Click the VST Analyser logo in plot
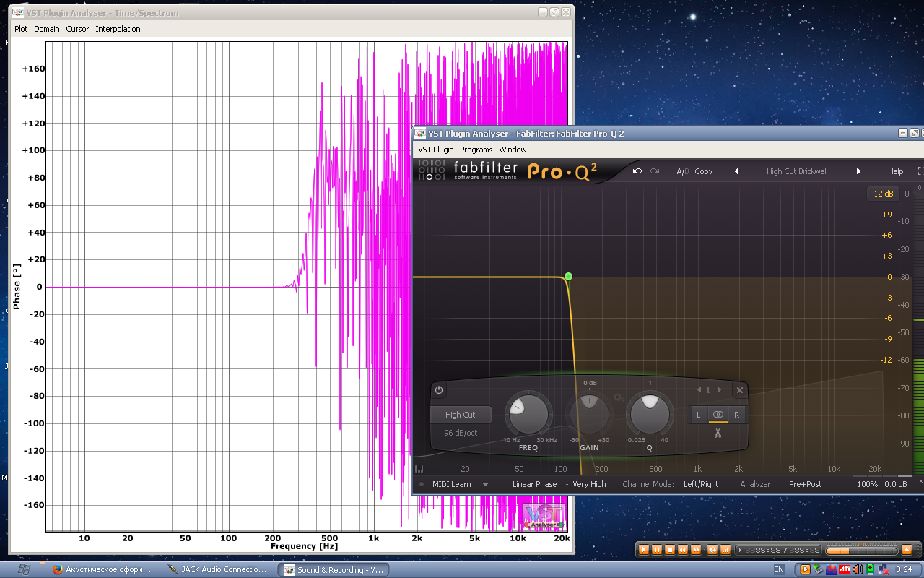This screenshot has width=924, height=578. [544, 517]
